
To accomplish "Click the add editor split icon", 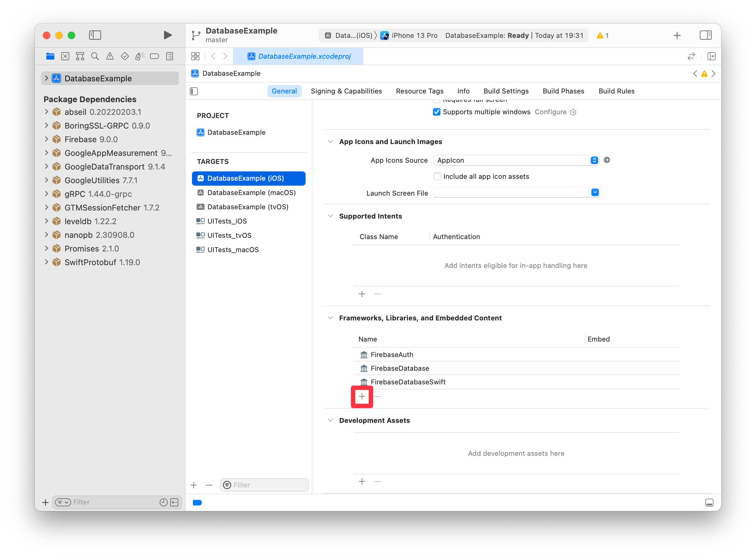I will pos(711,56).
